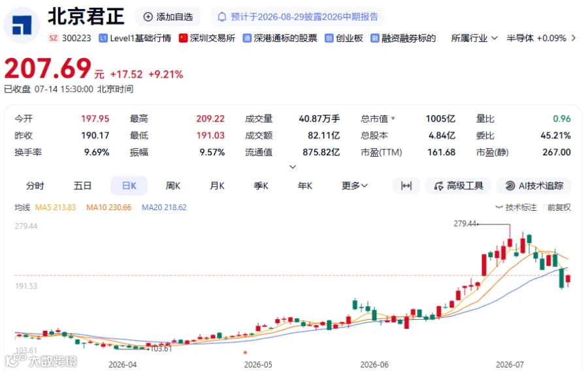The width and height of the screenshot is (588, 372).
Task: Open 高级工具 advanced tools
Action: tap(458, 186)
